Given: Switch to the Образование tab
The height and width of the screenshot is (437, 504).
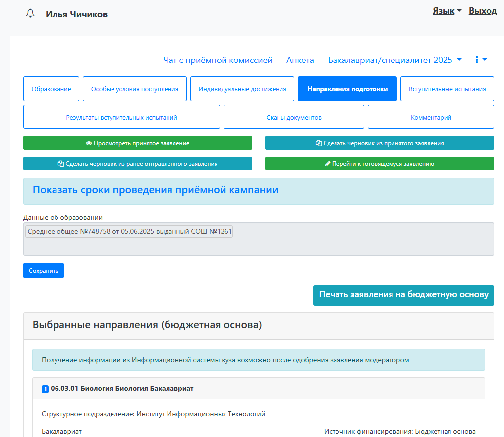Looking at the screenshot, I should pos(51,89).
